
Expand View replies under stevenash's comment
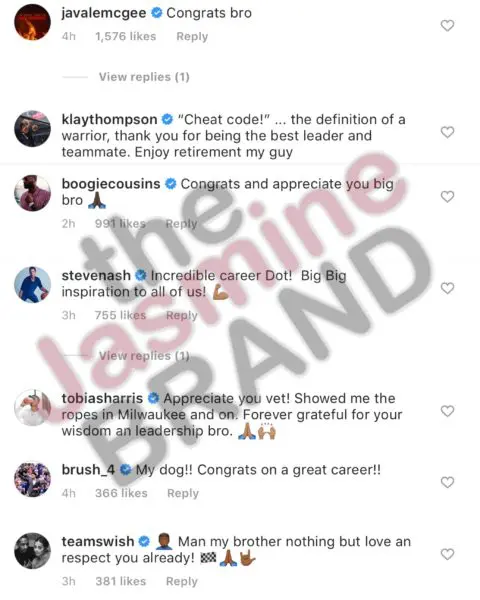click(144, 356)
